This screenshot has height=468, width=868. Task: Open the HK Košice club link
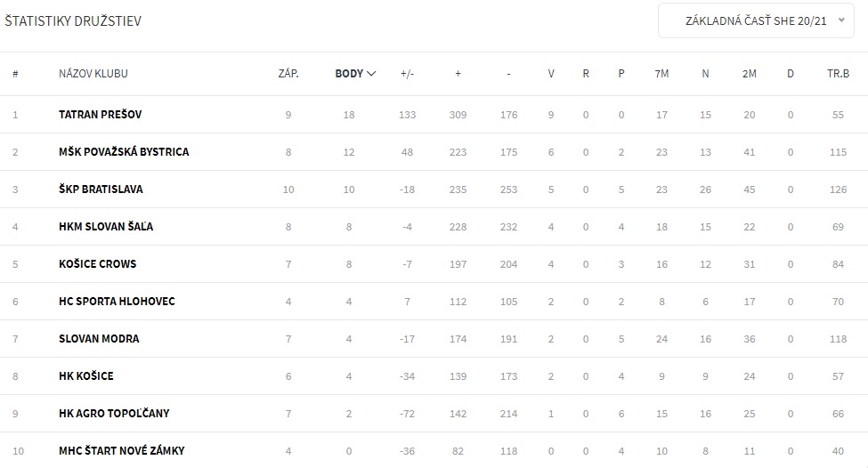click(x=86, y=376)
